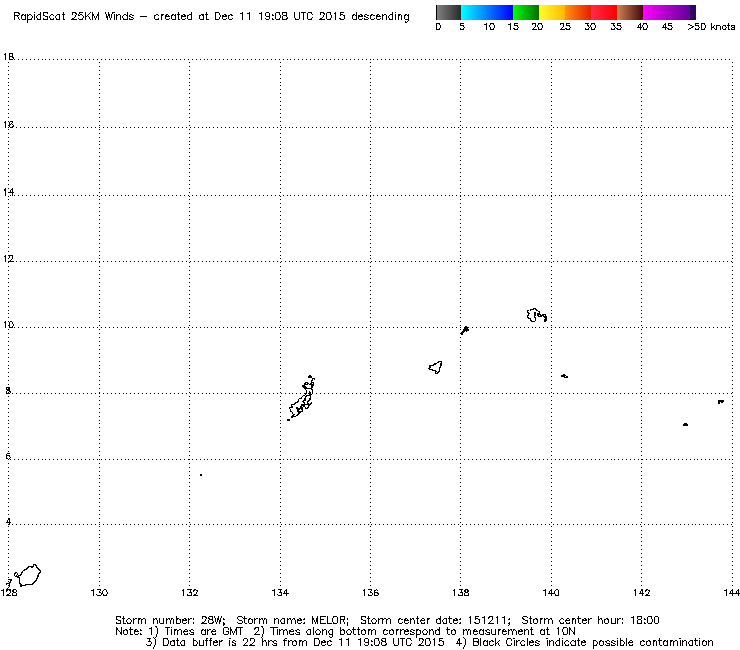Screen dimensions: 740x650
Task: Click the small island near 140E 8.5N
Action: (564, 376)
